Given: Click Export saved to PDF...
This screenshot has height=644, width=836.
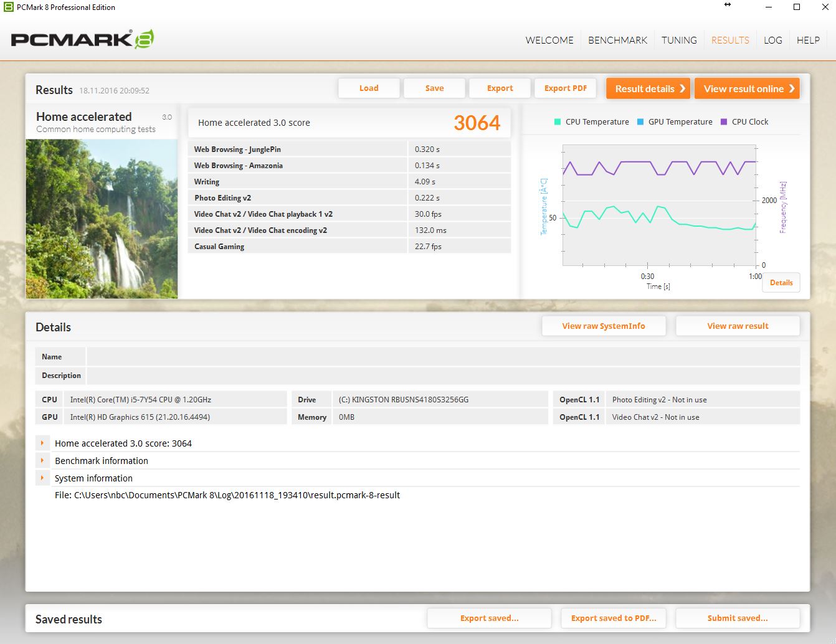Looking at the screenshot, I should click(614, 618).
